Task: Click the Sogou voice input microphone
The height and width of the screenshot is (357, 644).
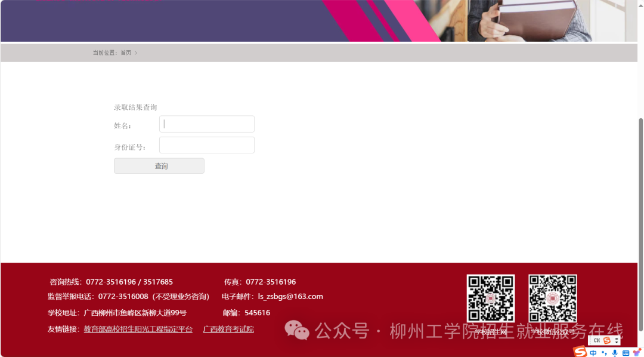Action: tap(615, 353)
